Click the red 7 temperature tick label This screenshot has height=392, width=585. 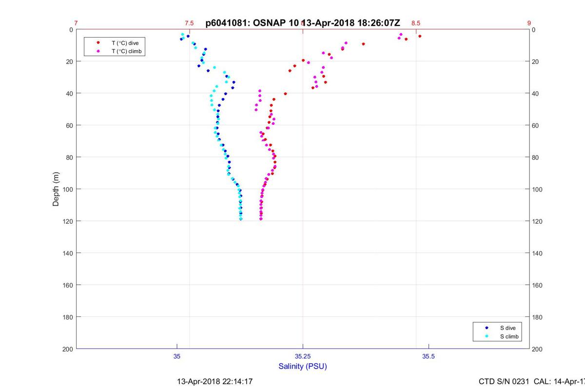point(76,23)
